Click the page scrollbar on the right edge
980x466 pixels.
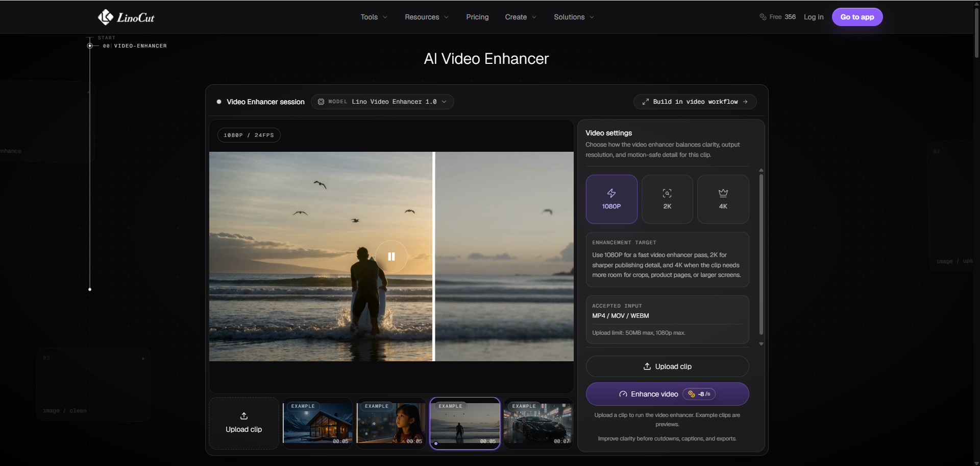pos(976,32)
